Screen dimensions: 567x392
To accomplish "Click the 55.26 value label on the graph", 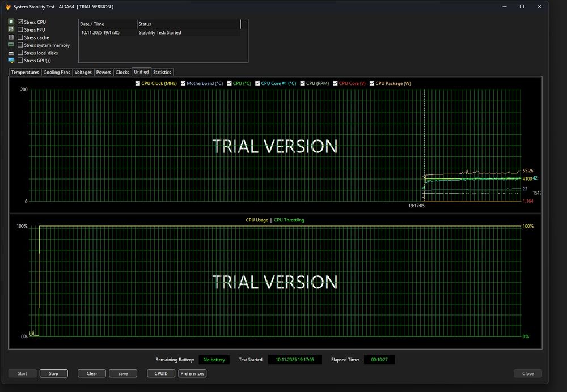I will click(528, 171).
